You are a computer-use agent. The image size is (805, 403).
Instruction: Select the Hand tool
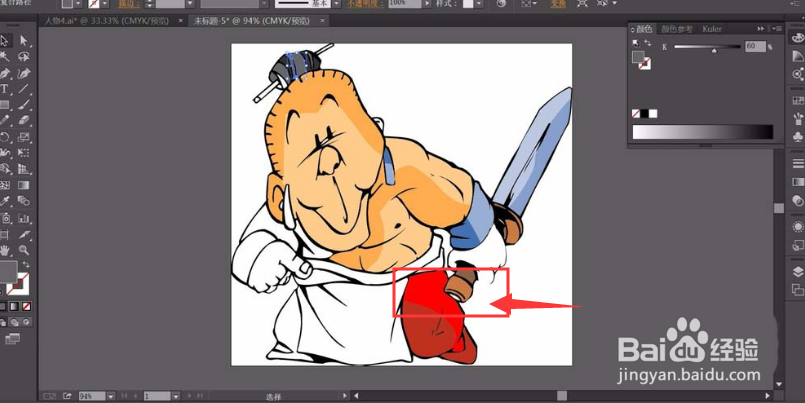point(5,251)
